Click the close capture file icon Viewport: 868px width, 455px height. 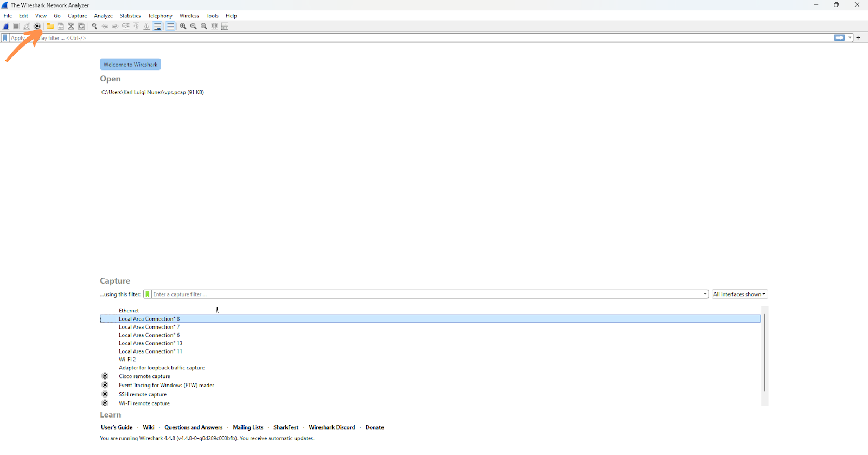click(71, 26)
